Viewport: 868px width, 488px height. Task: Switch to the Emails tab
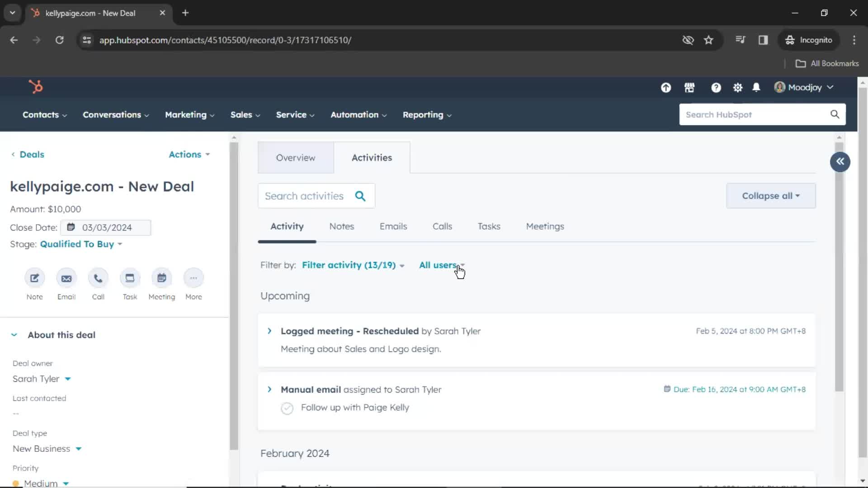(393, 226)
